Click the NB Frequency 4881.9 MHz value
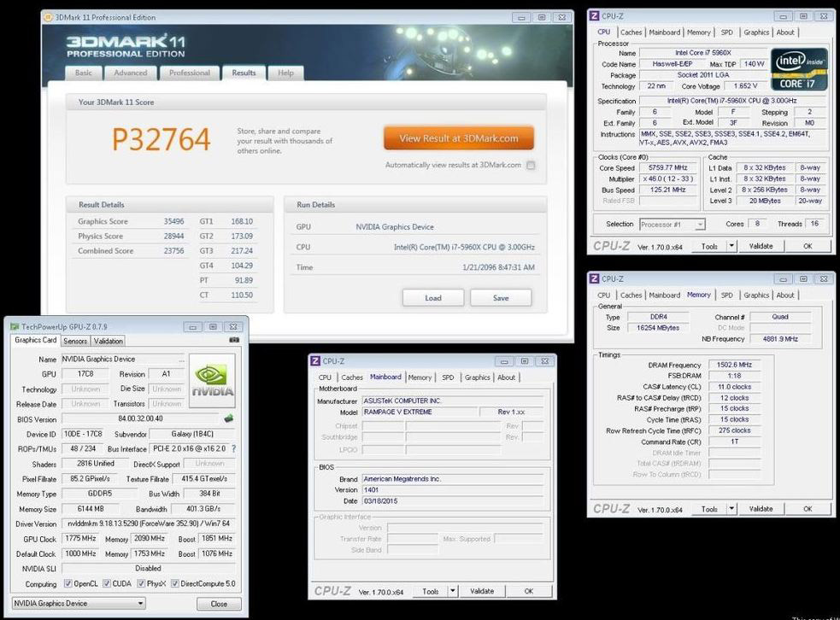This screenshot has height=620, width=840. 780,339
